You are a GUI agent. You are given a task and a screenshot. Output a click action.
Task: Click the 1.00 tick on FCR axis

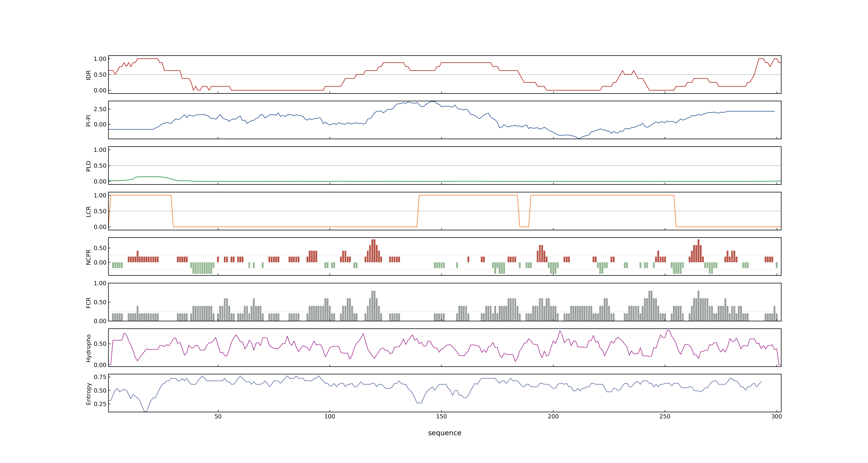coord(100,283)
